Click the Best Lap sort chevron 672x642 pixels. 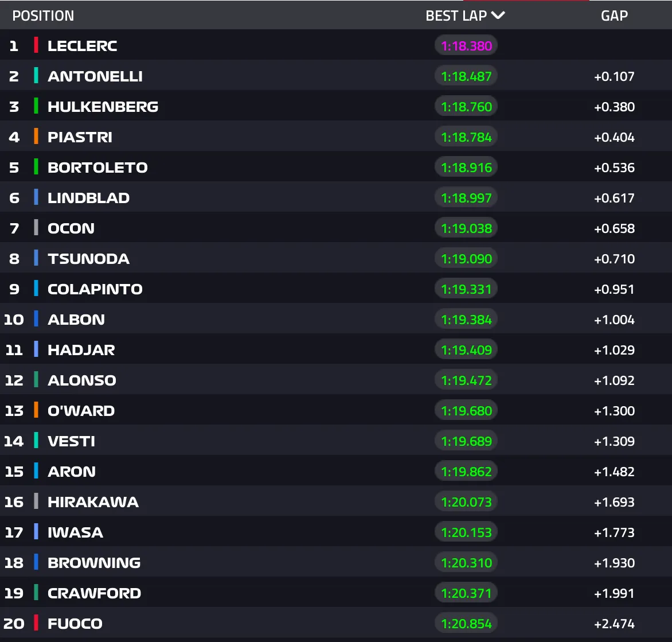pos(498,15)
